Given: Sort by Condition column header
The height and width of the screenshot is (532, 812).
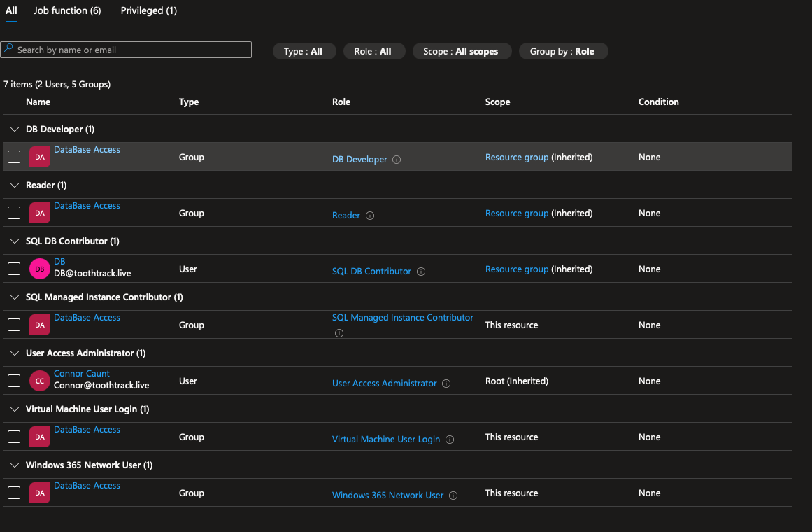Looking at the screenshot, I should [658, 101].
